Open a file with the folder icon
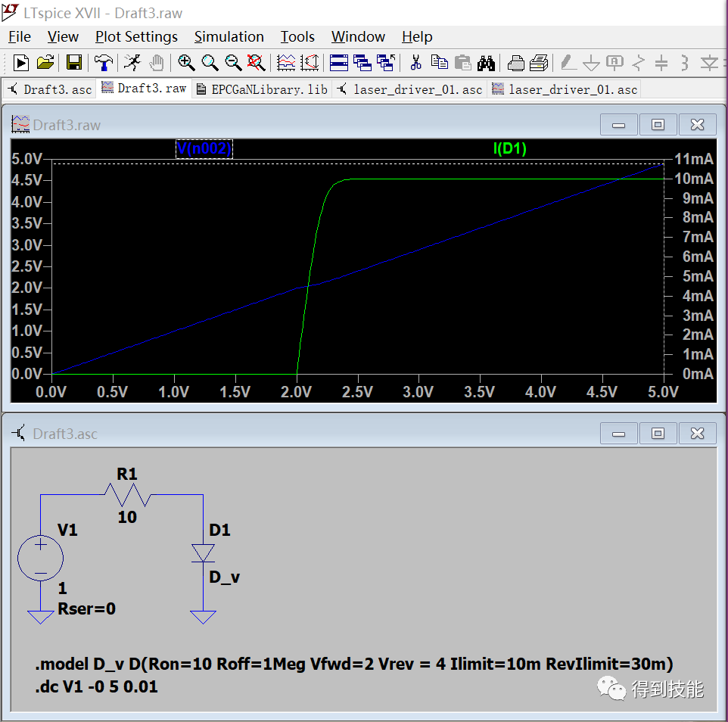Image resolution: width=728 pixels, height=722 pixels. (x=45, y=62)
